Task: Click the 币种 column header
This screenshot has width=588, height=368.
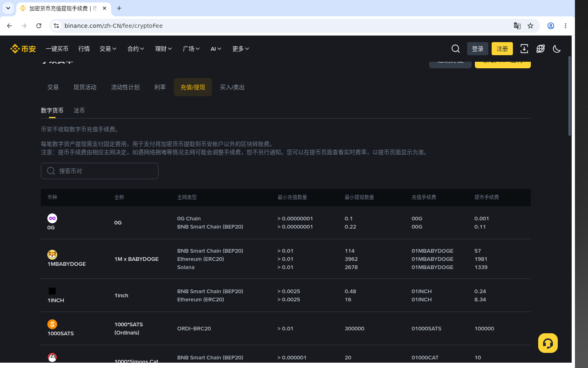Action: [52, 197]
